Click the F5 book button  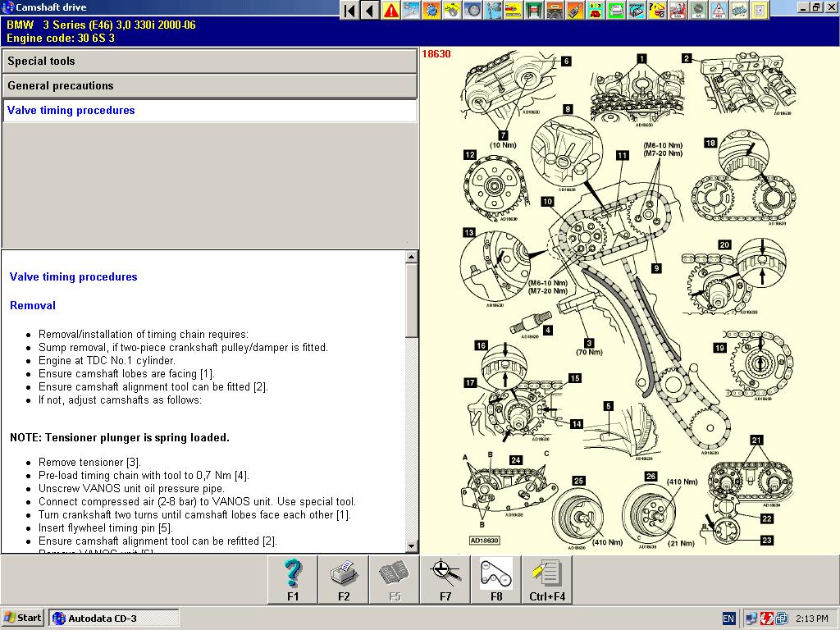395,580
